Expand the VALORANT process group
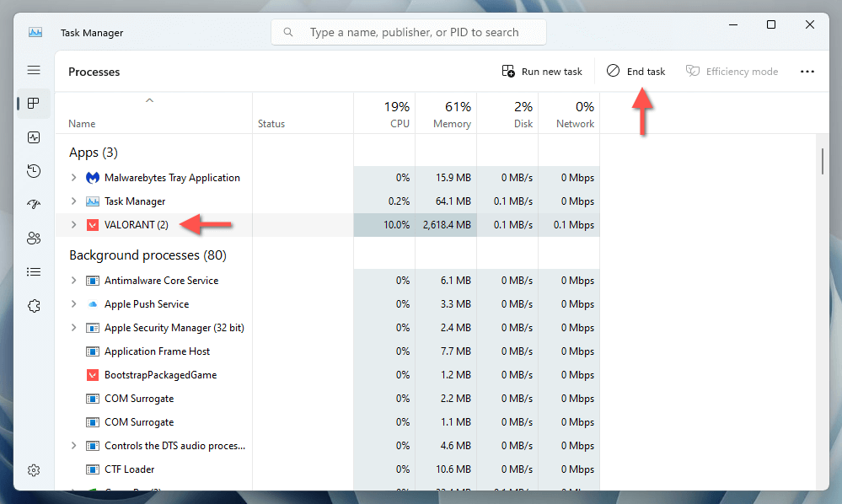Viewport: 842px width, 504px height. (x=74, y=225)
